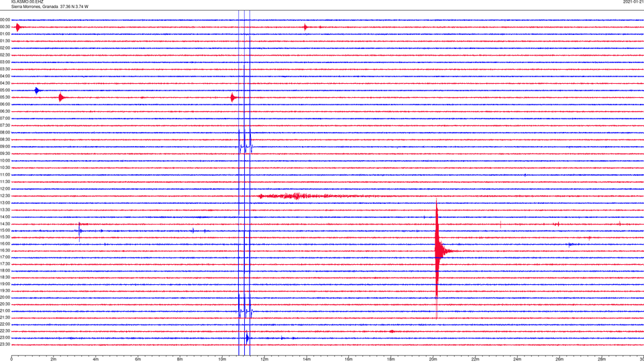The width and height of the screenshot is (644, 362).
Task: Select the 15:00 time label
Action: point(5,231)
